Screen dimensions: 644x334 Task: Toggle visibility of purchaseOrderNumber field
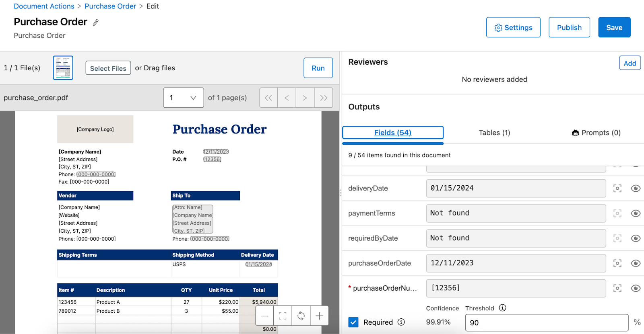tap(636, 288)
